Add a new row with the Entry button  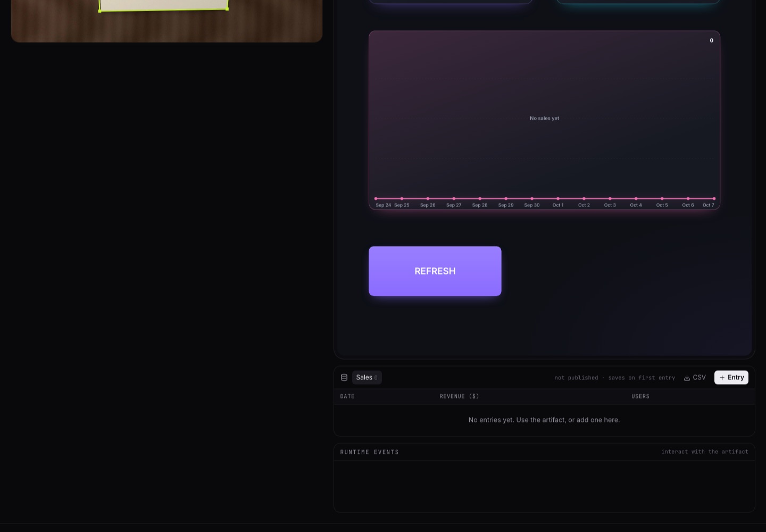tap(731, 378)
